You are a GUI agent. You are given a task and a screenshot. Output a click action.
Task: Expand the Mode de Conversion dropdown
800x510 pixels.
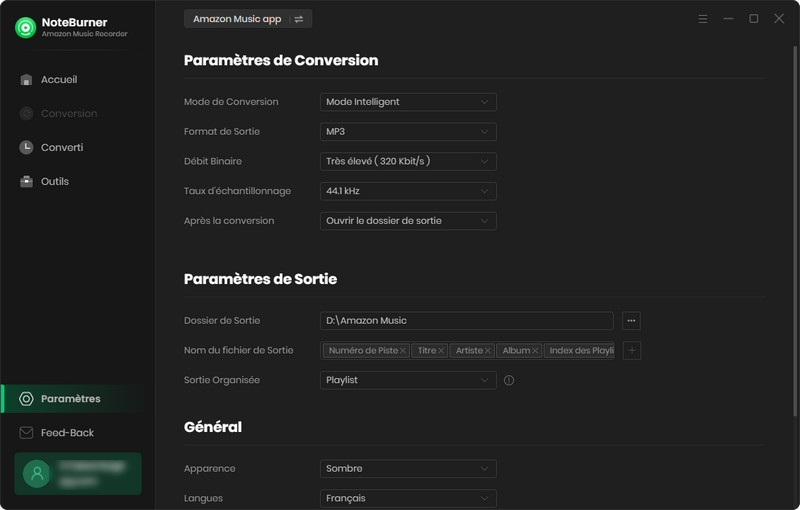[x=408, y=102]
